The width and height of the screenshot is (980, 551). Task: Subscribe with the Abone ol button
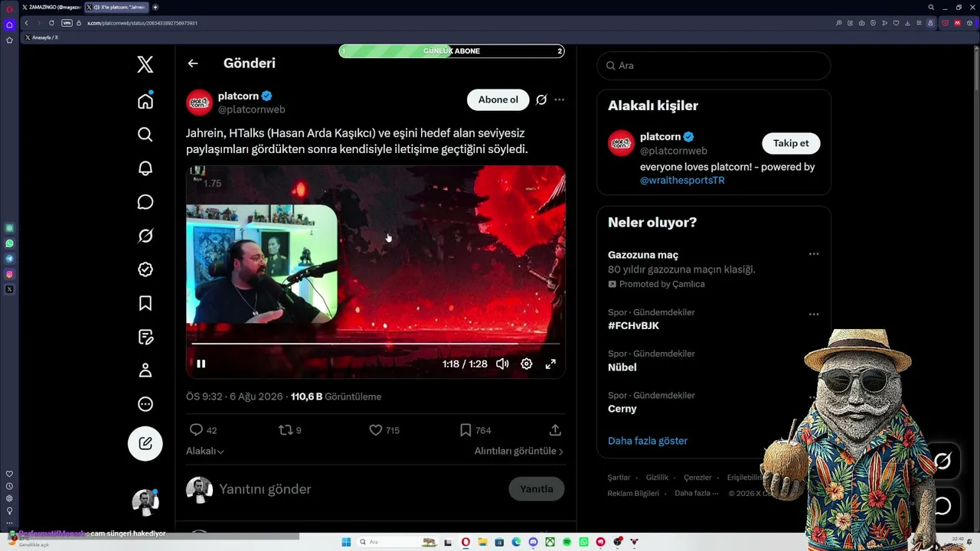pos(498,99)
